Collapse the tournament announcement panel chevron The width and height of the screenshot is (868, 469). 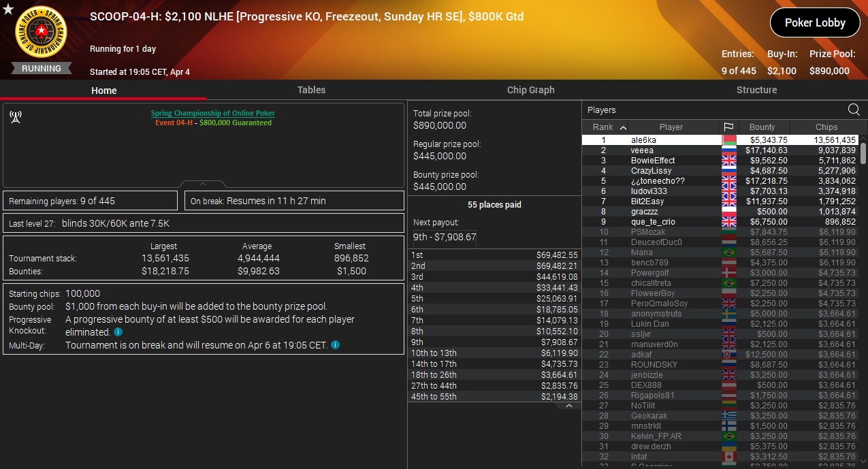(203, 184)
